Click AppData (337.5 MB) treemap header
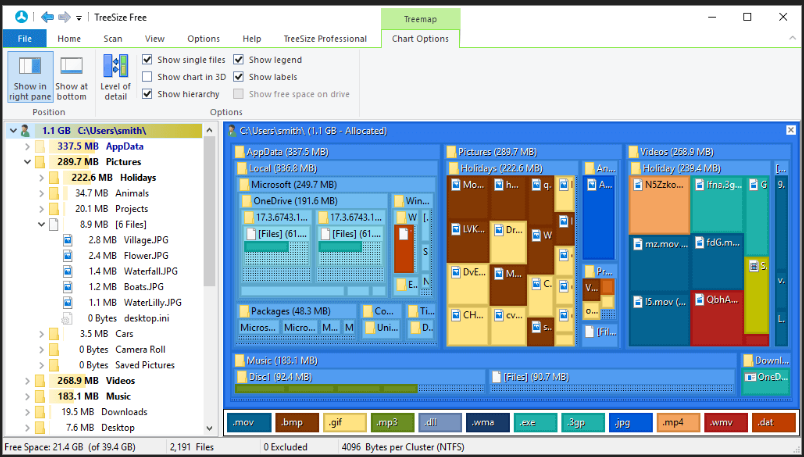804x457 pixels. click(x=336, y=152)
